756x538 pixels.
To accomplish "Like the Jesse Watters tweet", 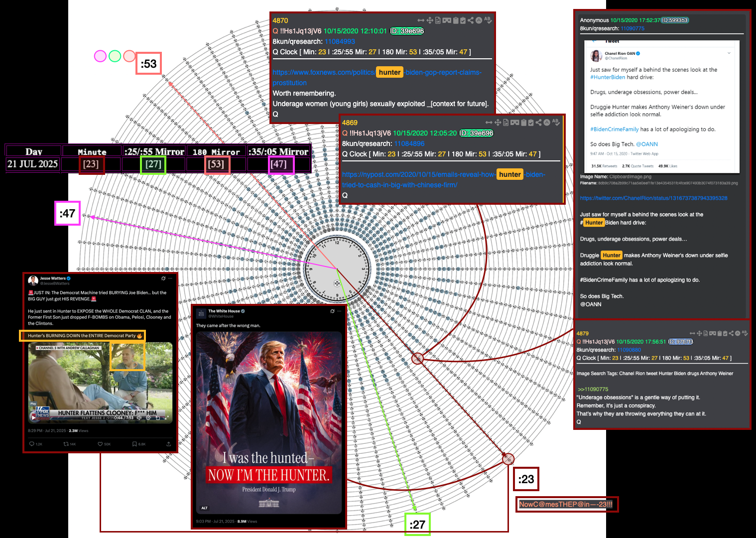I will 100,444.
